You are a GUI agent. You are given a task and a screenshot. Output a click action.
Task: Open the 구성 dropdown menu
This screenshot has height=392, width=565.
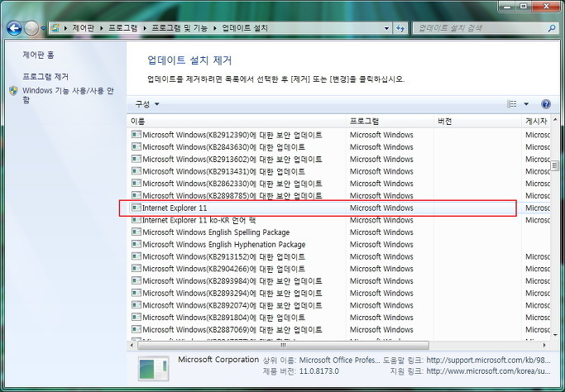tap(146, 104)
